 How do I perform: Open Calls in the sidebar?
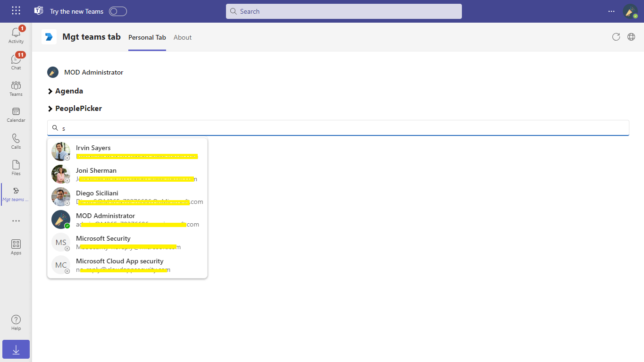tap(16, 141)
